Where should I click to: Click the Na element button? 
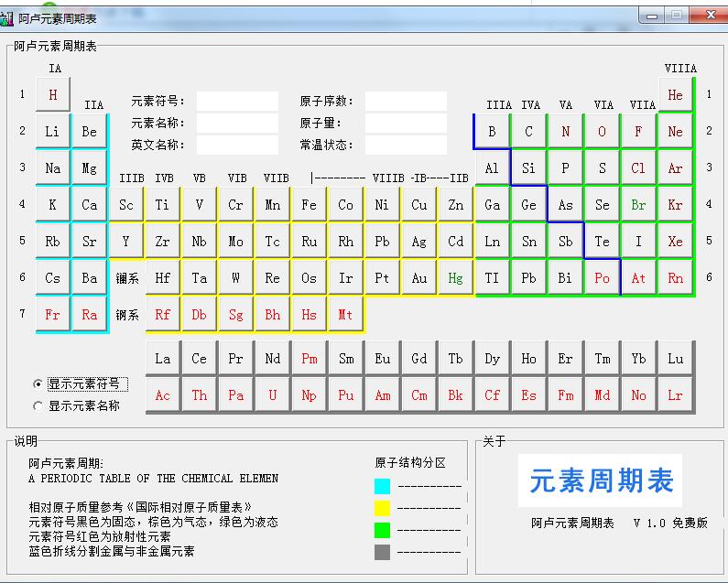coord(53,168)
